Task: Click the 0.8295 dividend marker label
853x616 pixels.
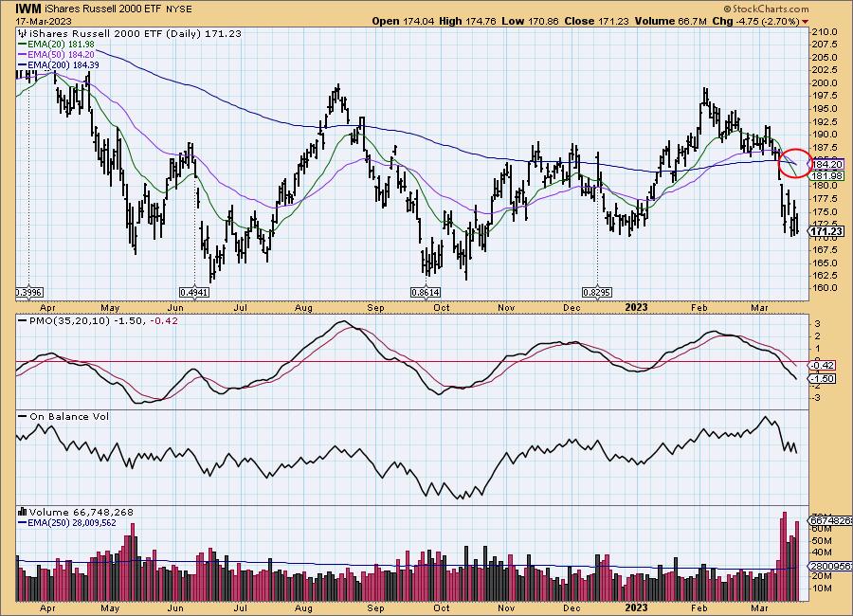Action: (597, 293)
